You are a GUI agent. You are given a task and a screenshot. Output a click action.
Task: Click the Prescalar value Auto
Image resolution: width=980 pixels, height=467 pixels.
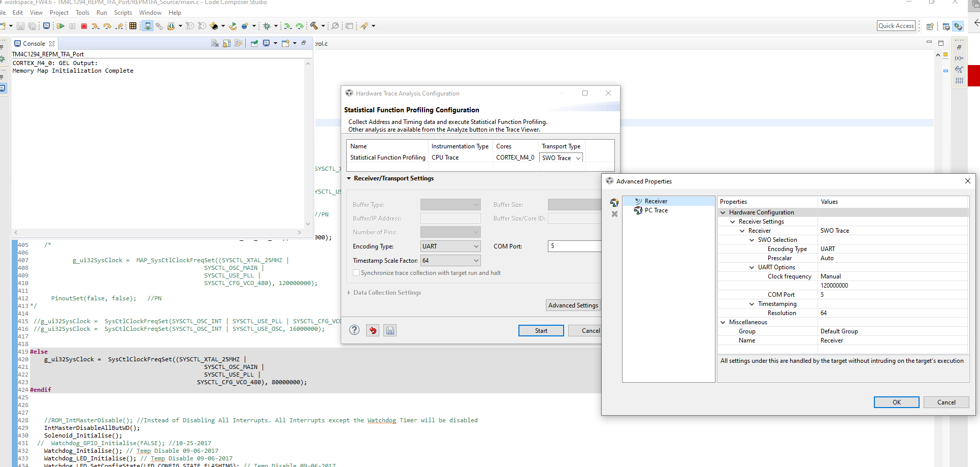point(827,258)
